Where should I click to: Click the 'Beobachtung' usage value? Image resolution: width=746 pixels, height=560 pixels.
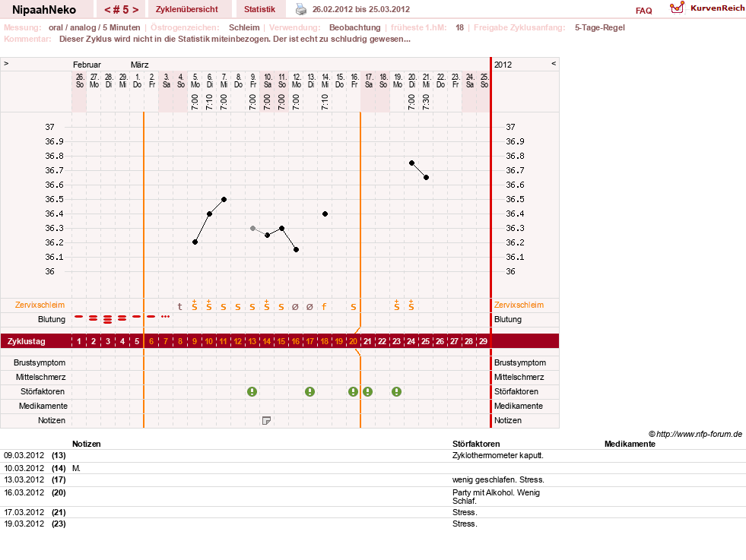click(x=355, y=27)
